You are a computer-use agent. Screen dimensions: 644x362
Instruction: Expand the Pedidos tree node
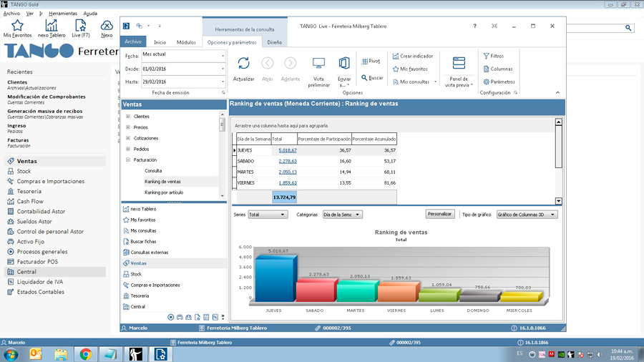tap(128, 149)
